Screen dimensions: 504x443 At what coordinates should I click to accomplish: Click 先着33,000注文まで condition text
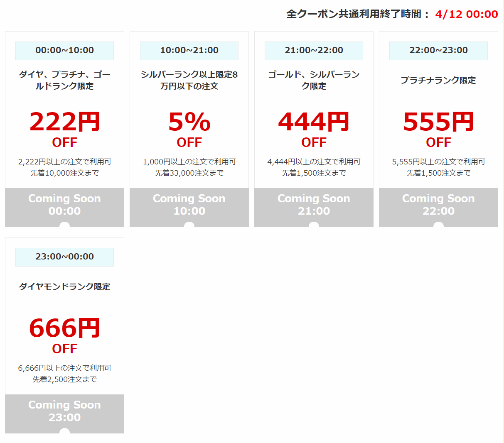[x=189, y=173]
